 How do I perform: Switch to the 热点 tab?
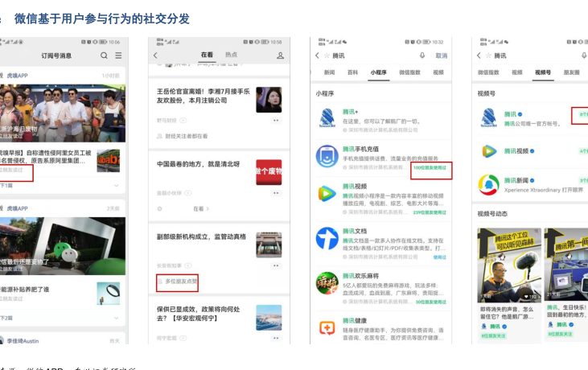tap(232, 55)
